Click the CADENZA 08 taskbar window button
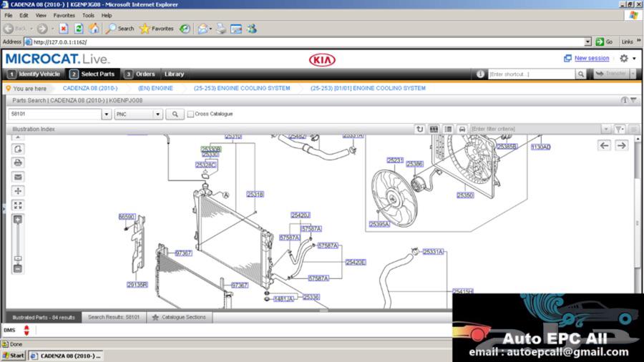This screenshot has height=362, width=644. [66, 356]
